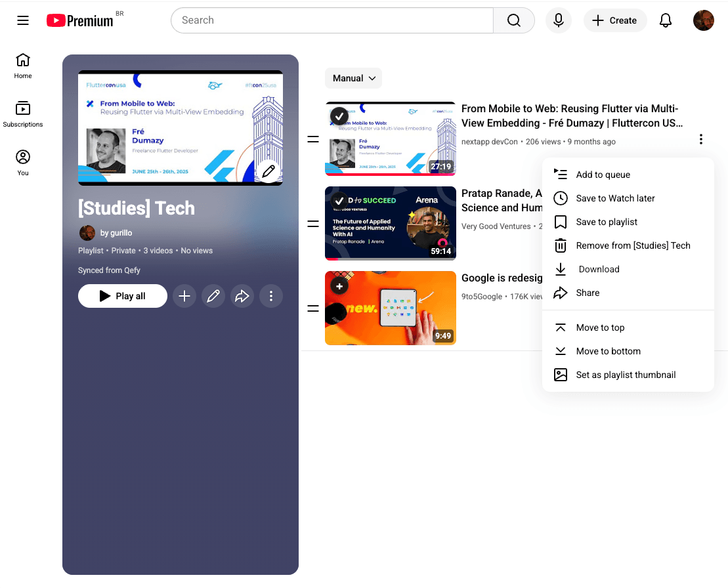Click the Google redesign video thumbnail
Viewport: 728px width, 588px height.
pos(391,308)
